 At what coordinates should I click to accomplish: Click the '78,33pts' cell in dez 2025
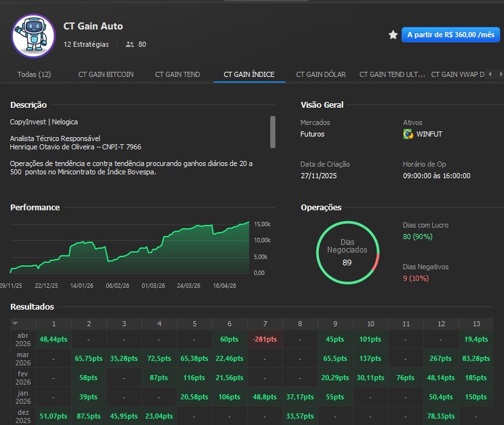(x=441, y=416)
